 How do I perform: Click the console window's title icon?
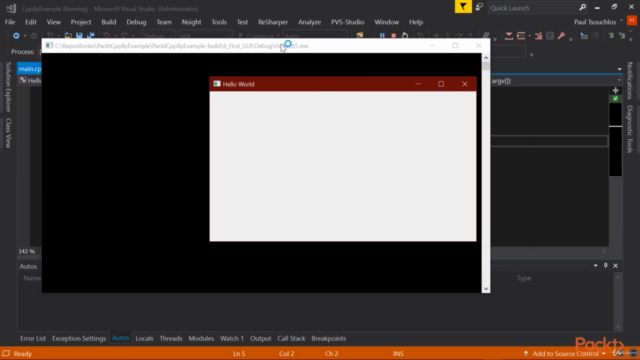tap(49, 46)
